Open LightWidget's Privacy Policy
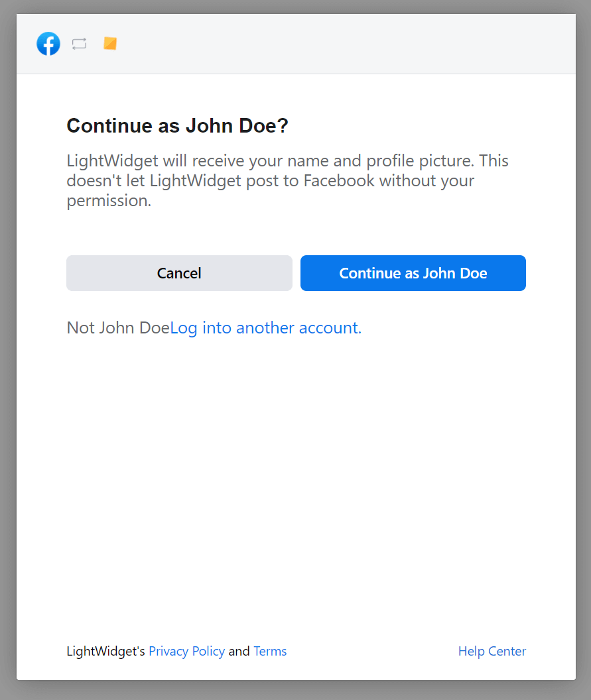This screenshot has height=700, width=591. (x=187, y=652)
